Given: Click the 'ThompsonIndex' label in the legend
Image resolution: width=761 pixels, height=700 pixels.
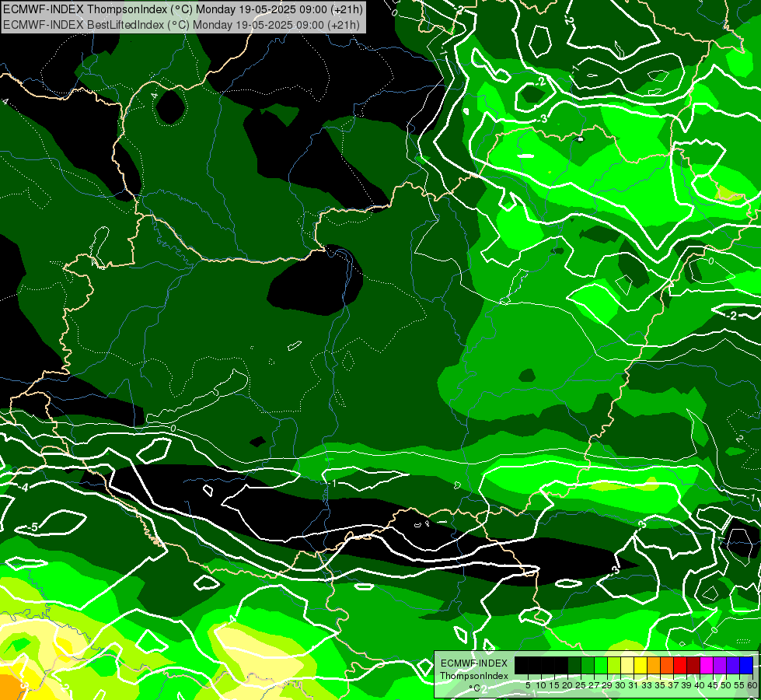Looking at the screenshot, I should (474, 676).
